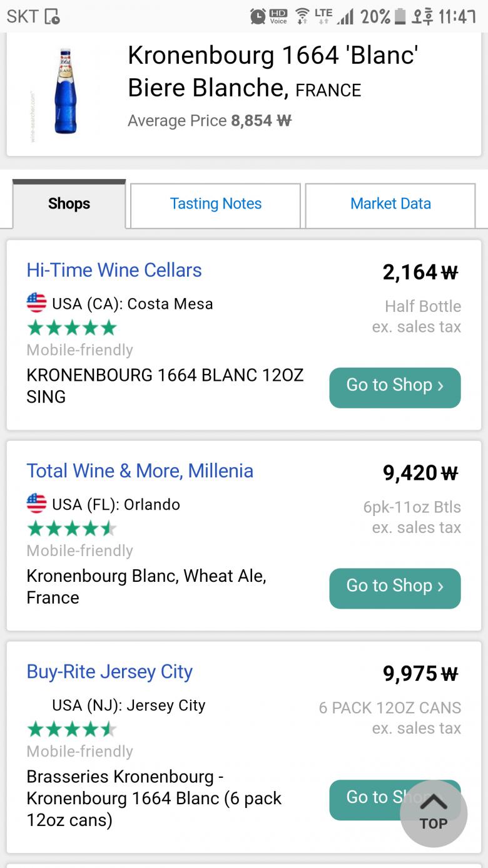Image resolution: width=488 pixels, height=868 pixels.
Task: Go to Shop for Total Wine & More
Action: point(395,588)
